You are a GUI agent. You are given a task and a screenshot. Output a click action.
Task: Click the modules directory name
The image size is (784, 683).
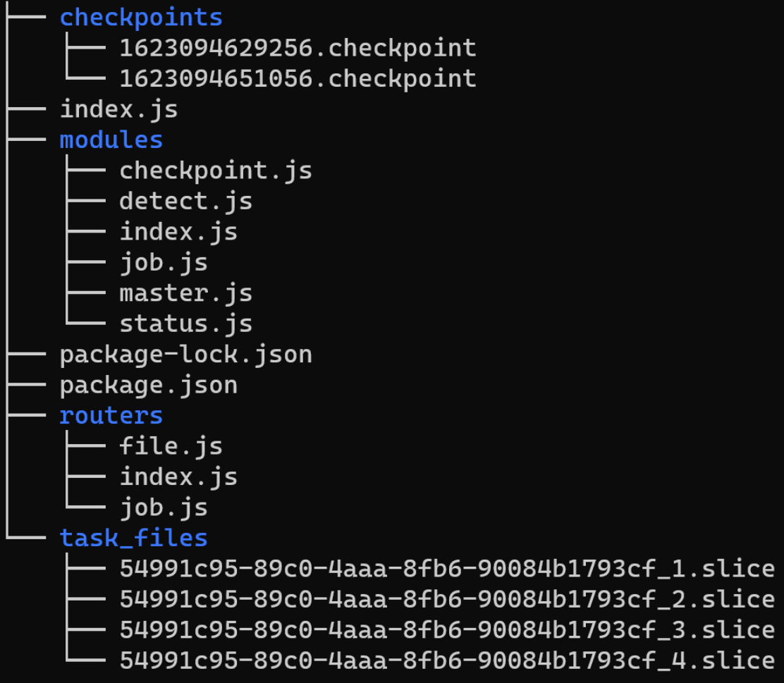click(111, 140)
